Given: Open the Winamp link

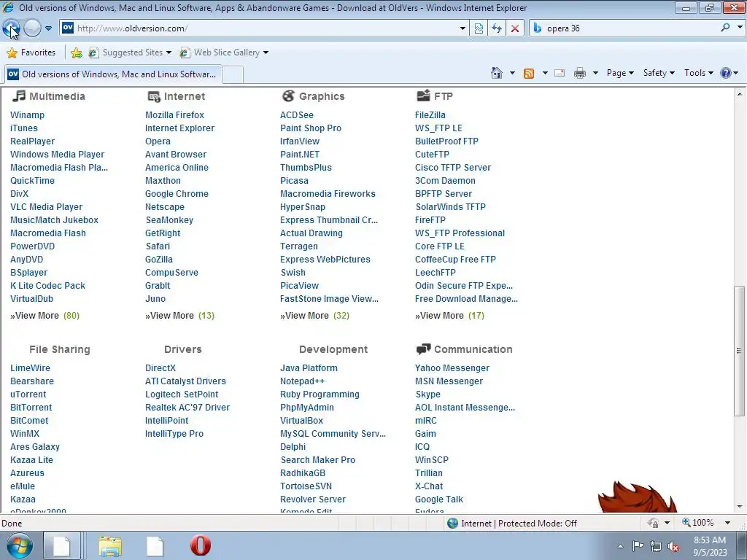Looking at the screenshot, I should 27,114.
